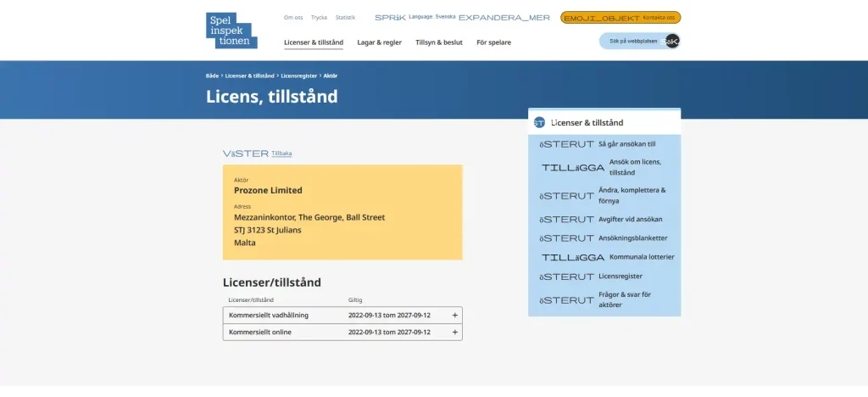Viewport: 868px width, 397px height.
Task: Go to Om oss page
Action: (x=293, y=18)
